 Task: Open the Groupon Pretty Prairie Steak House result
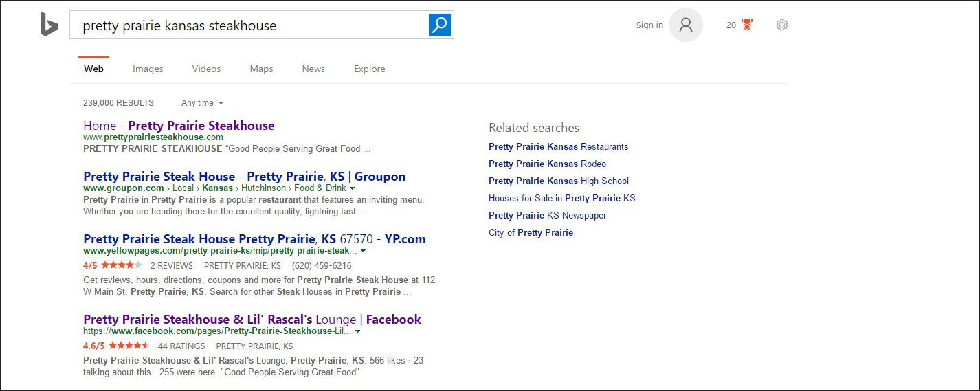point(244,177)
